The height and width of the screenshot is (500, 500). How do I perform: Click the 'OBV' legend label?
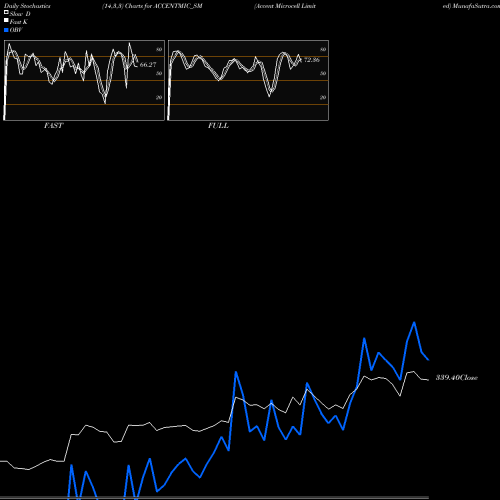[x=16, y=30]
